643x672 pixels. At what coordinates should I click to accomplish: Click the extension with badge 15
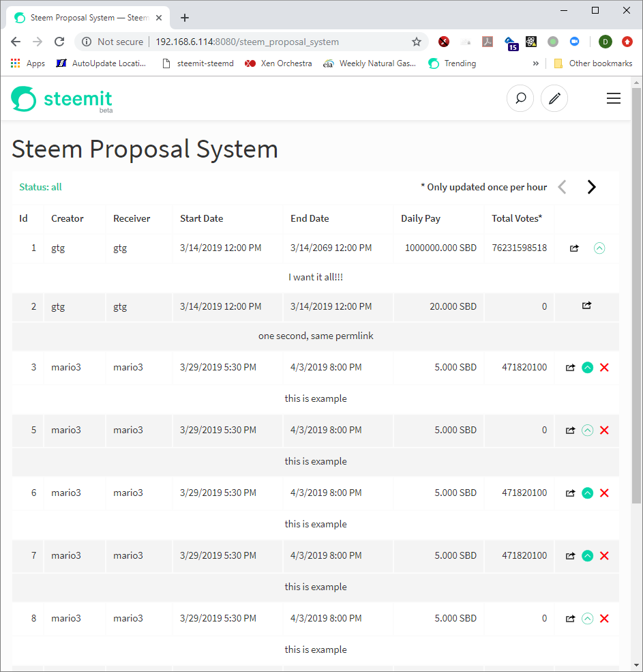point(511,43)
